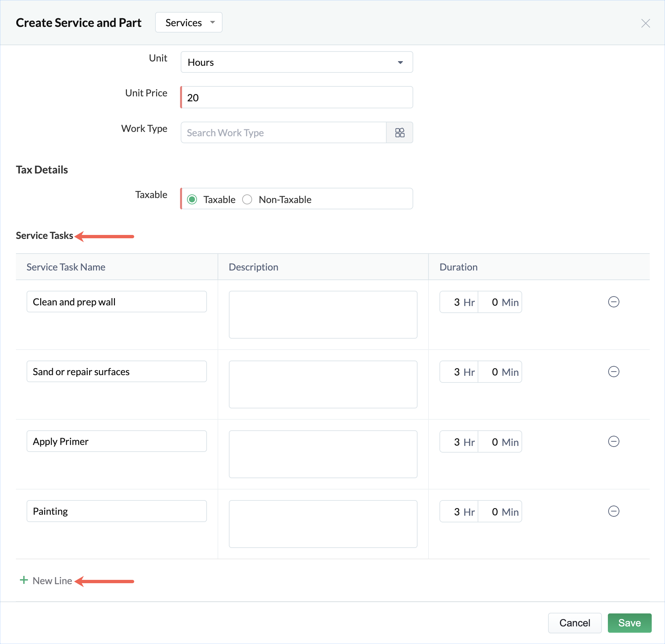Click the green plus New Line icon
The height and width of the screenshot is (644, 665).
point(24,580)
